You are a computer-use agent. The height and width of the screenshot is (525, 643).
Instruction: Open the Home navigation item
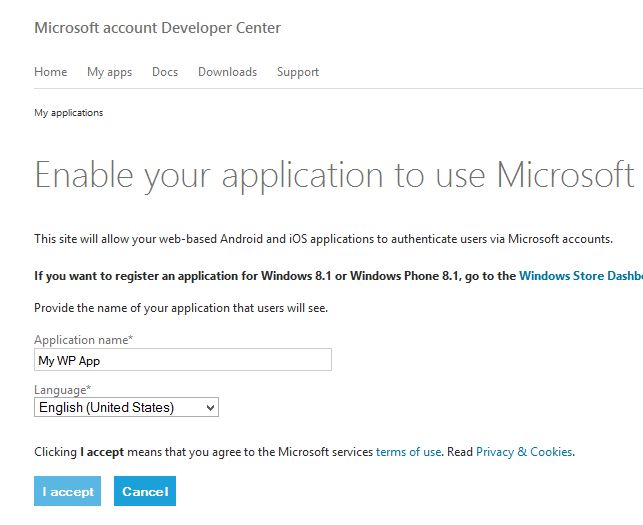(x=50, y=72)
